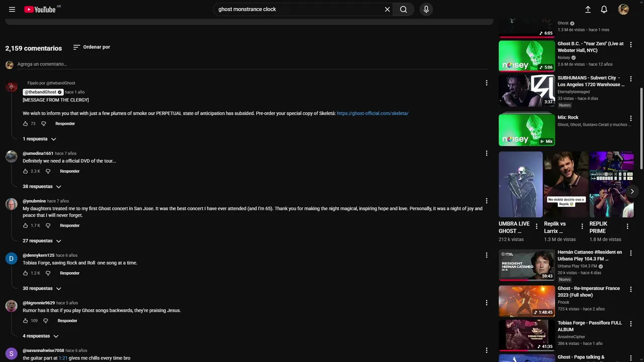Open @umedina1651 channel name
This screenshot has height=362, width=644.
pos(38,153)
